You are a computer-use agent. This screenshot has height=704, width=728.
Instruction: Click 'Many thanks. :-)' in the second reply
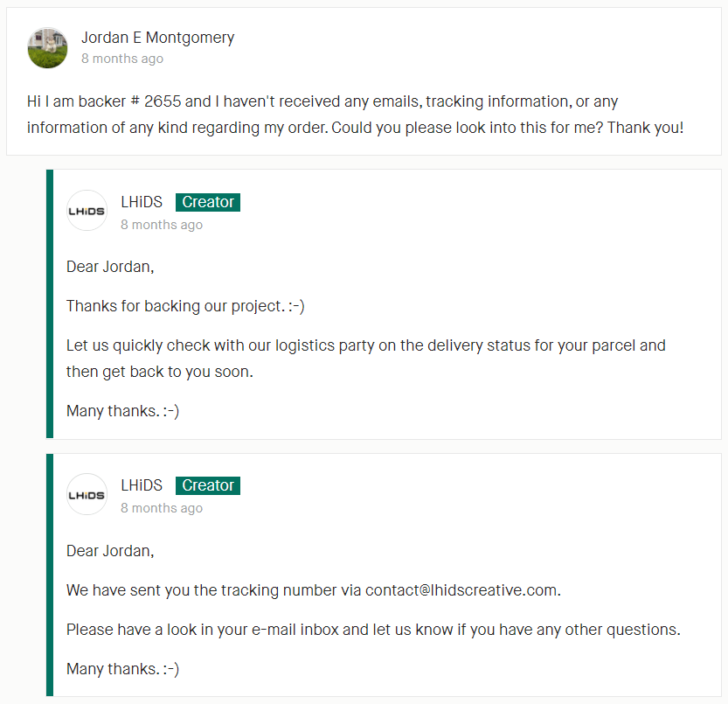click(122, 669)
